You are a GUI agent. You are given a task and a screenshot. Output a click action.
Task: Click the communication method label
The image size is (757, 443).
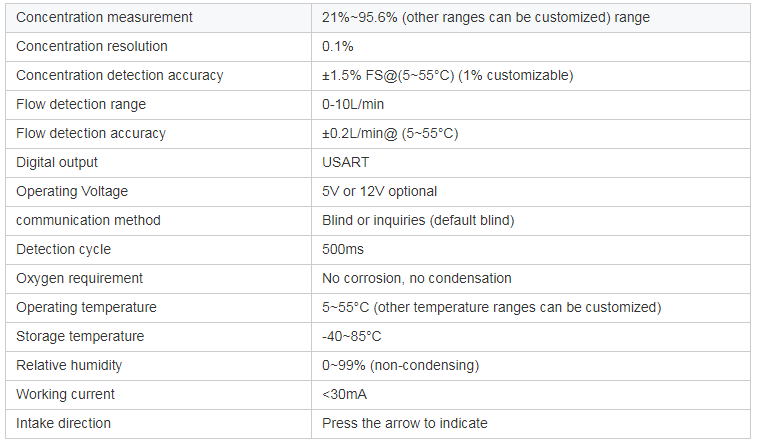(x=88, y=220)
